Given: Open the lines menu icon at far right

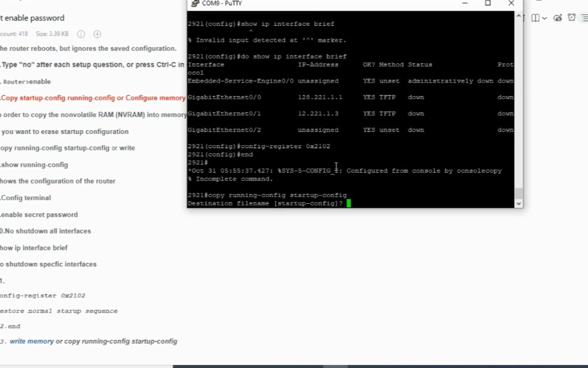Looking at the screenshot, I should pyautogui.click(x=584, y=18).
